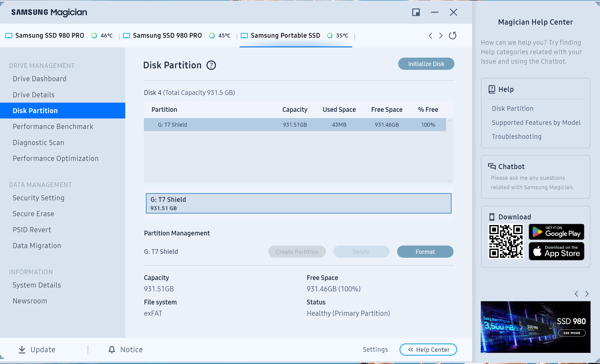Click drive icon of second Samsung SSD 980 PRO
Image resolution: width=600 pixels, height=364 pixels.
126,36
